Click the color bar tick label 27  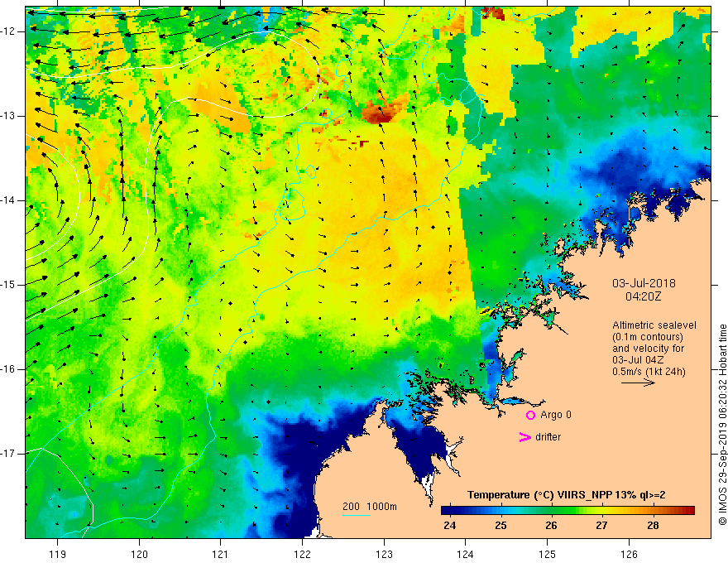pos(601,526)
